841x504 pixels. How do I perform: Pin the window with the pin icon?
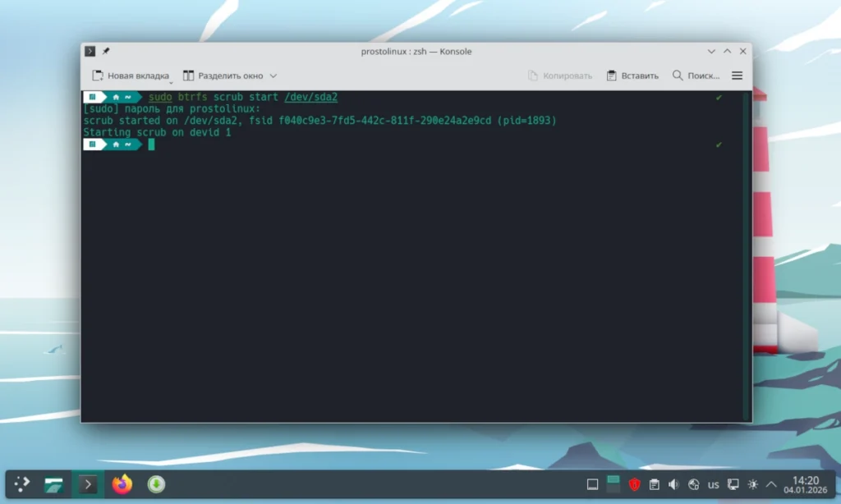(x=106, y=51)
